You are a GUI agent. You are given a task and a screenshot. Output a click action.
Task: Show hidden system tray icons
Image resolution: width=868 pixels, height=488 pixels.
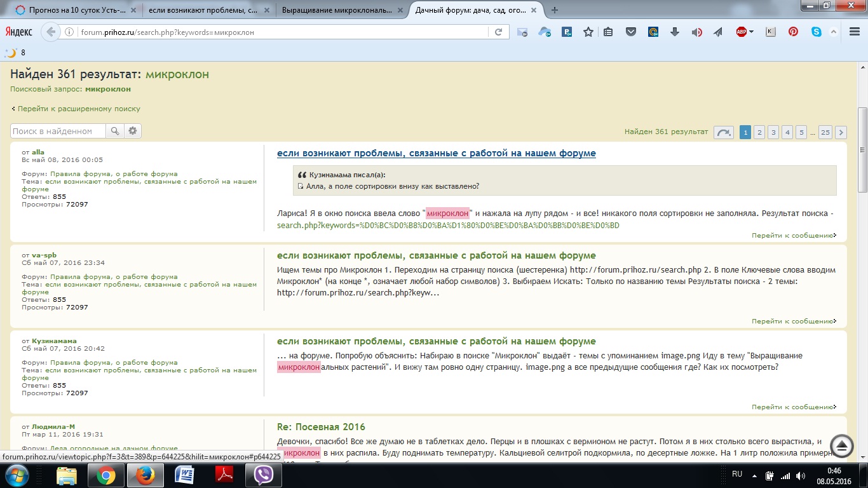pyautogui.click(x=753, y=475)
